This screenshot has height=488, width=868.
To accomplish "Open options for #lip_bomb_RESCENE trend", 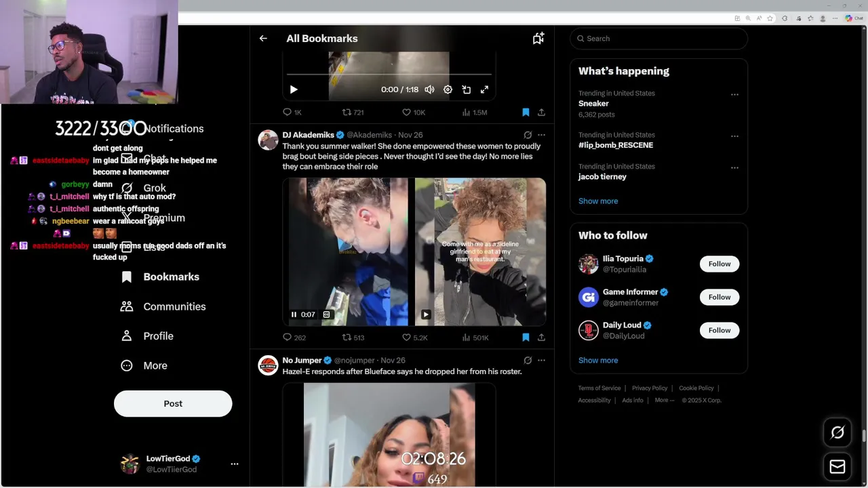I will [734, 136].
